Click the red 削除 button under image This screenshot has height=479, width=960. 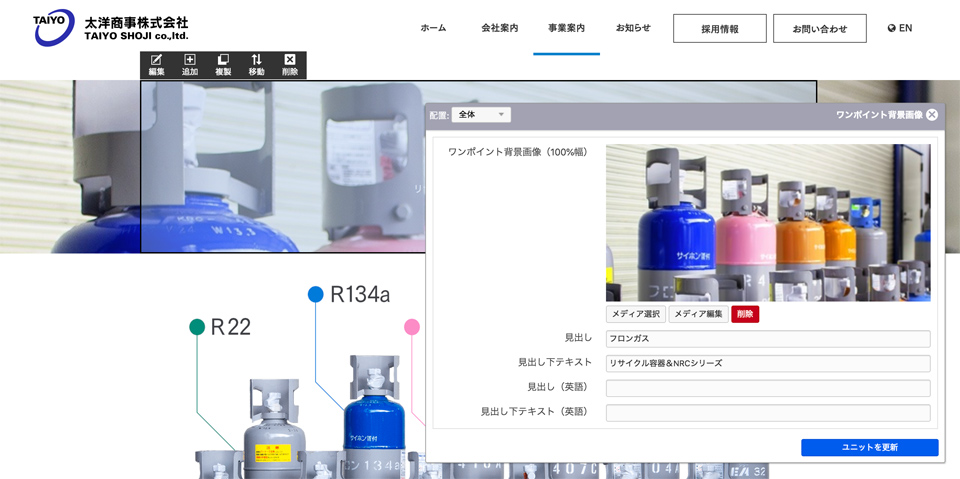[745, 314]
